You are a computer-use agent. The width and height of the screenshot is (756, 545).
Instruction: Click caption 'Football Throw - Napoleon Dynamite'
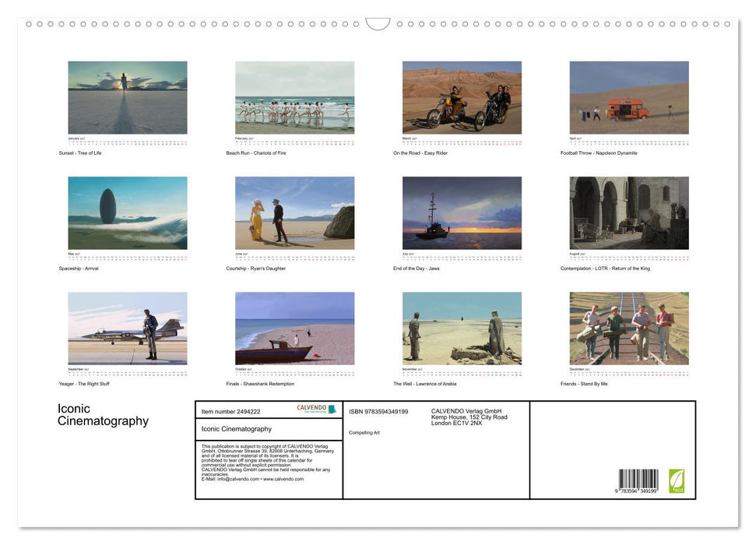[599, 153]
